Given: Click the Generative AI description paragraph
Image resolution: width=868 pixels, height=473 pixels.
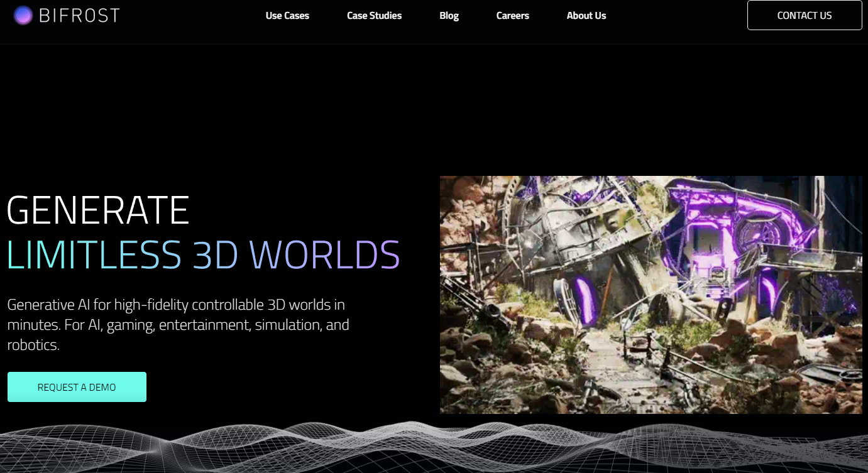Looking at the screenshot, I should coord(178,325).
